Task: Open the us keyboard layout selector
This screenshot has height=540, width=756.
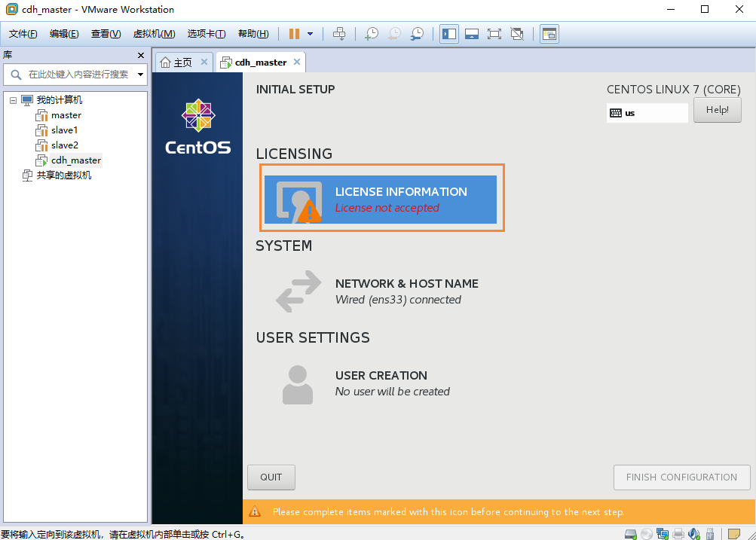Action: pos(647,113)
